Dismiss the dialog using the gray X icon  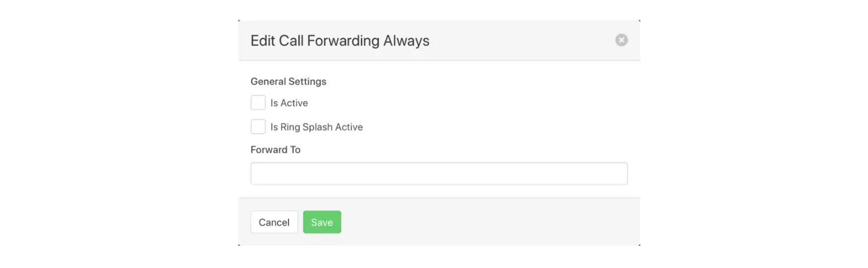pos(621,40)
